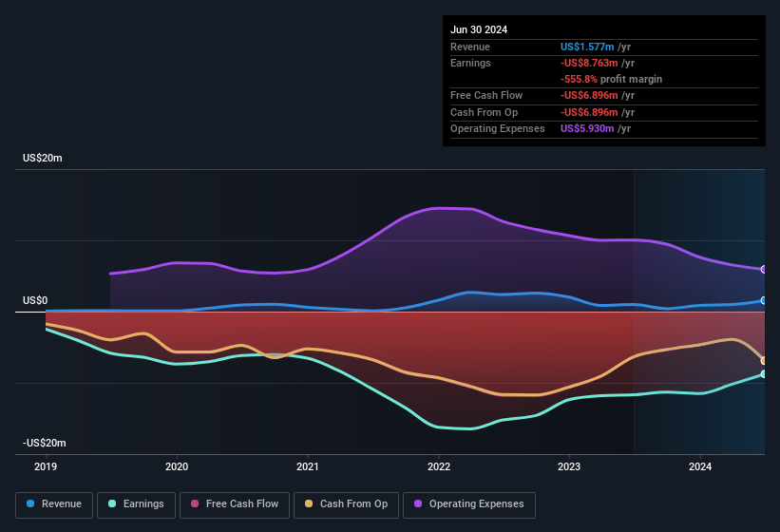The width and height of the screenshot is (780, 532).
Task: Click the Jun 30 2024 tooltip date
Action: tap(479, 29)
